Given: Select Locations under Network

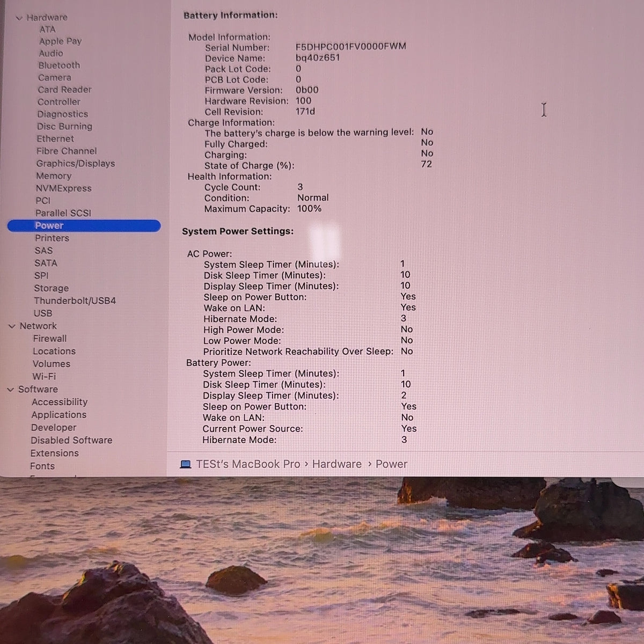Looking at the screenshot, I should coord(54,352).
